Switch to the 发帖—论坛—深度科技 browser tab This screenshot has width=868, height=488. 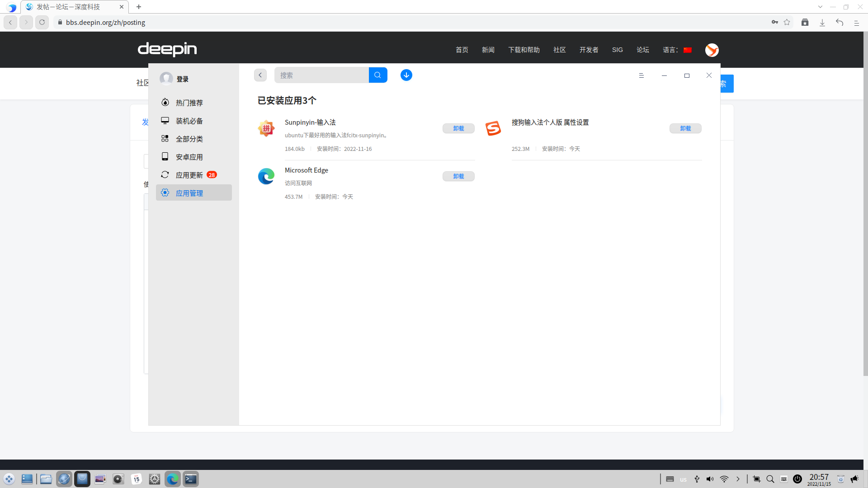68,7
